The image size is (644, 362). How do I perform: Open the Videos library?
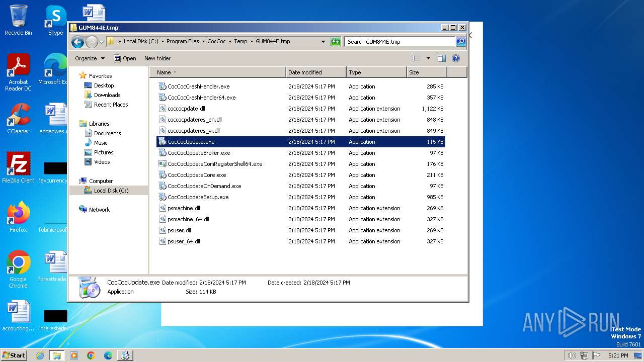102,162
